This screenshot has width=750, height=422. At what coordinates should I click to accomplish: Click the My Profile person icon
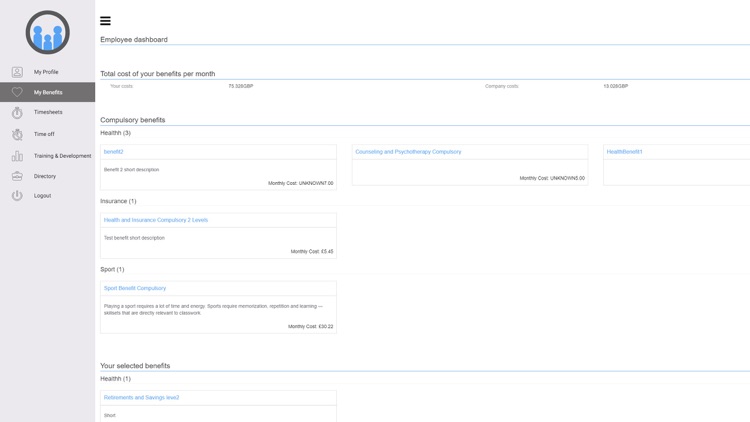click(17, 72)
